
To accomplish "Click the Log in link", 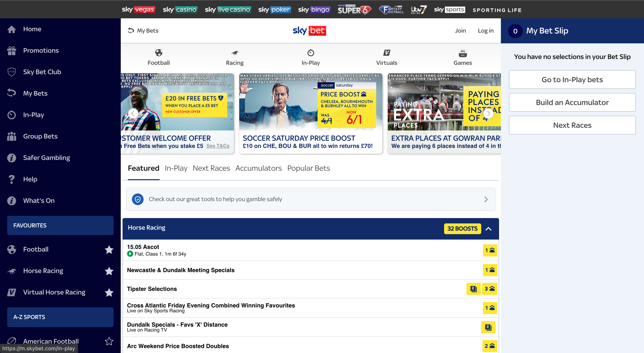I will 485,31.
